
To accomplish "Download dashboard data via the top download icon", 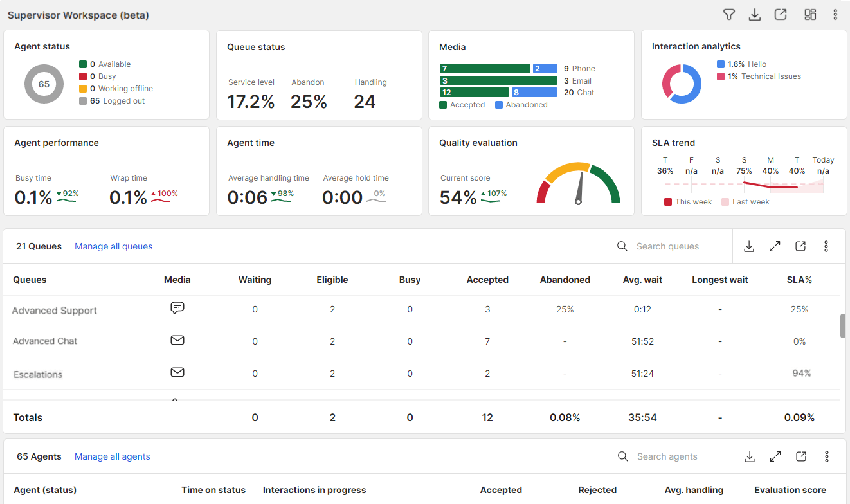I will (x=755, y=14).
